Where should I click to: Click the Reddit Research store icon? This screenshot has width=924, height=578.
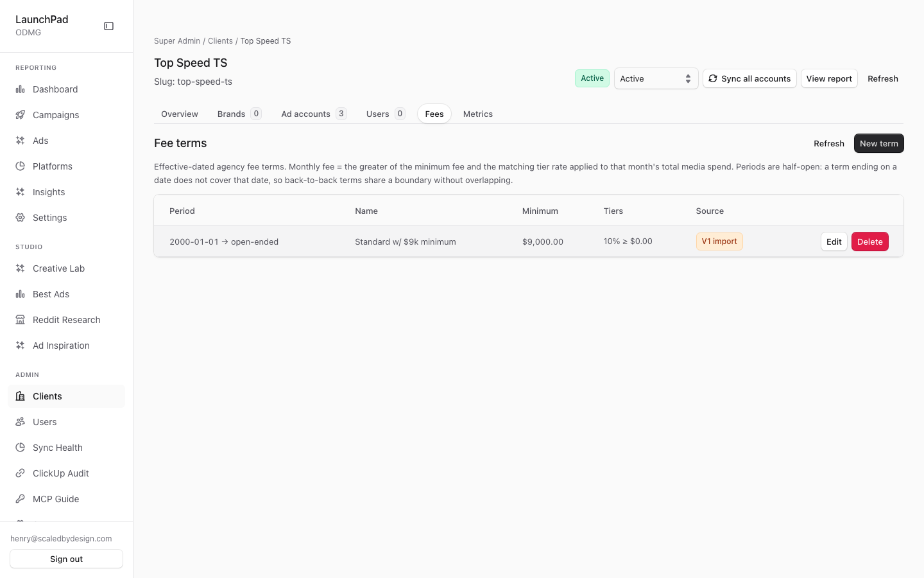[21, 320]
